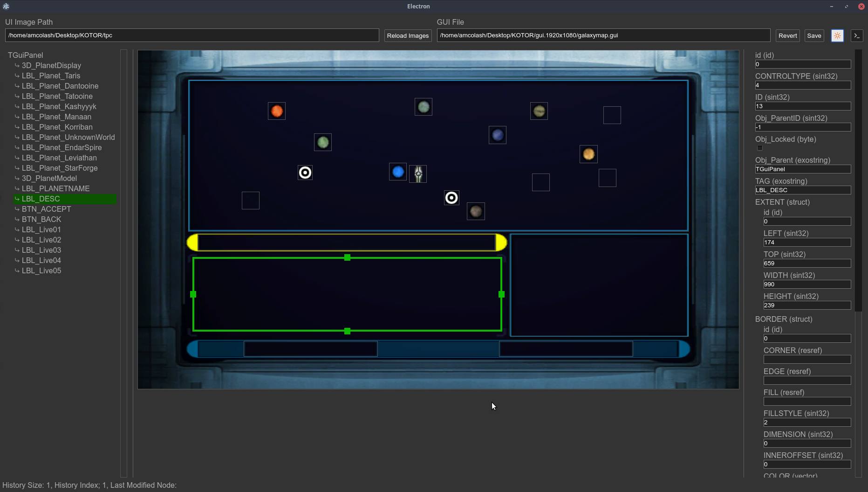This screenshot has height=492, width=868.
Task: Click the History Size status text
Action: click(x=89, y=485)
